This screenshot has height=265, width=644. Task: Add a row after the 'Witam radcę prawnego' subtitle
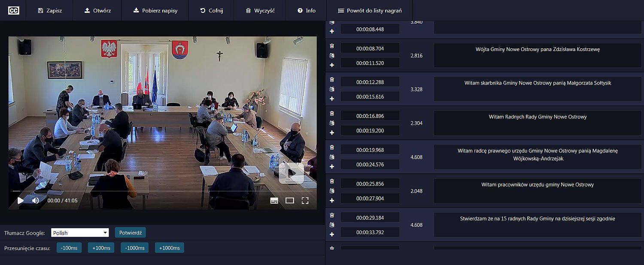coord(331,166)
